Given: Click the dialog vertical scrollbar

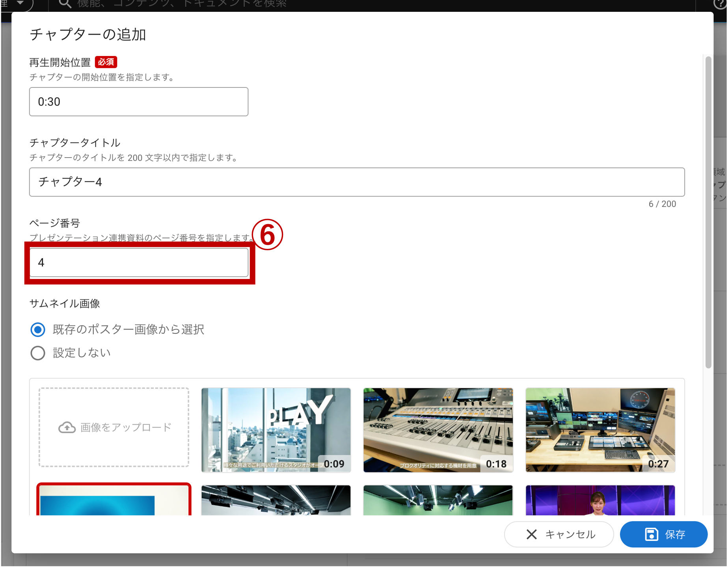Looking at the screenshot, I should tap(708, 213).
